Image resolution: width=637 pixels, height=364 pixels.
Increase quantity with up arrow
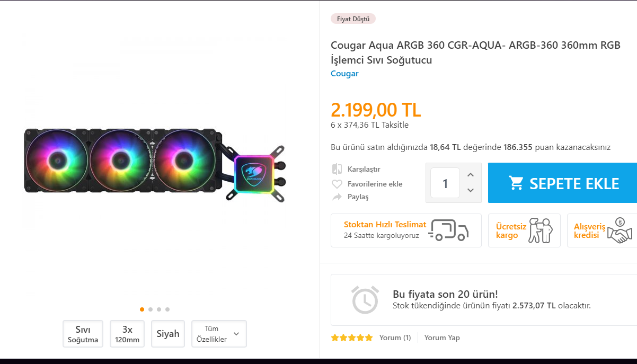[471, 175]
